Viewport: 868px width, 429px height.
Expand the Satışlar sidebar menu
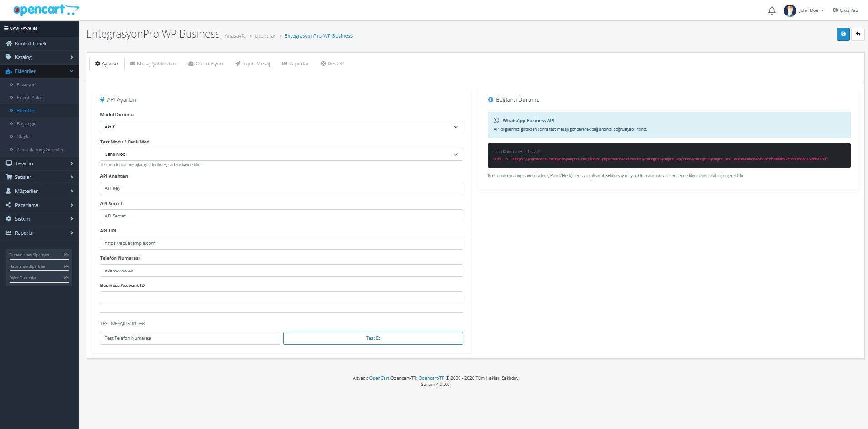click(40, 177)
